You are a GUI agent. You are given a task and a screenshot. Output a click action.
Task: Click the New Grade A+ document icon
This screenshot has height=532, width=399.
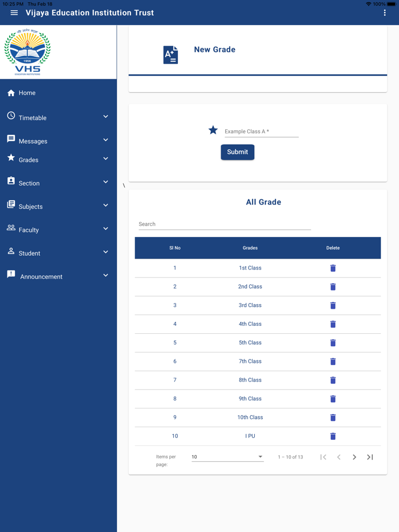pos(170,55)
